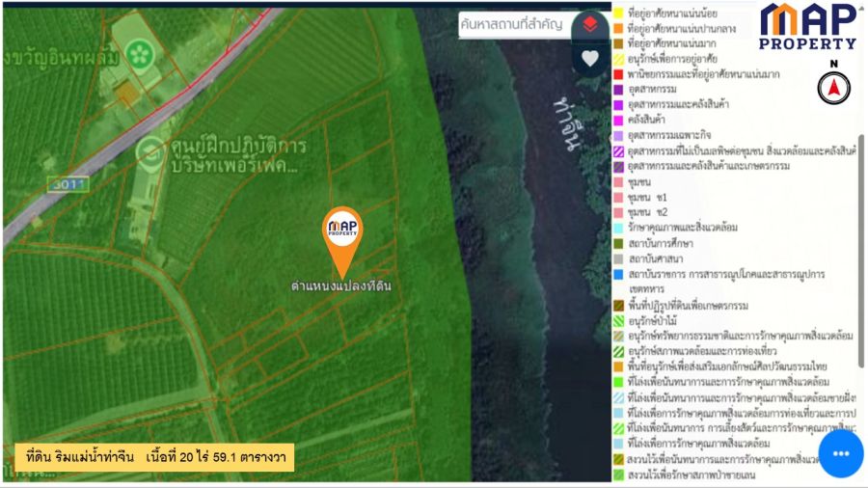Click the blue 'สถาบันราชการ' color swatch
868x488 pixels.
[617, 274]
